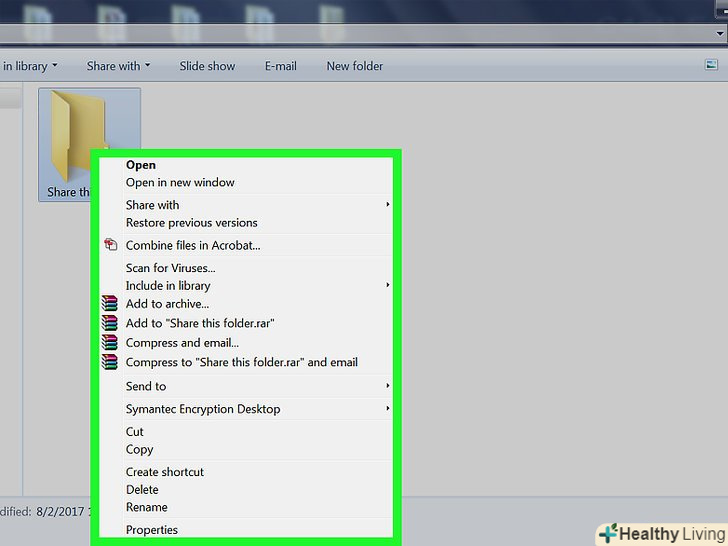Click WinRAR icon next to Add to "Share this folder.rar"
The image size is (728, 546).
coord(110,323)
